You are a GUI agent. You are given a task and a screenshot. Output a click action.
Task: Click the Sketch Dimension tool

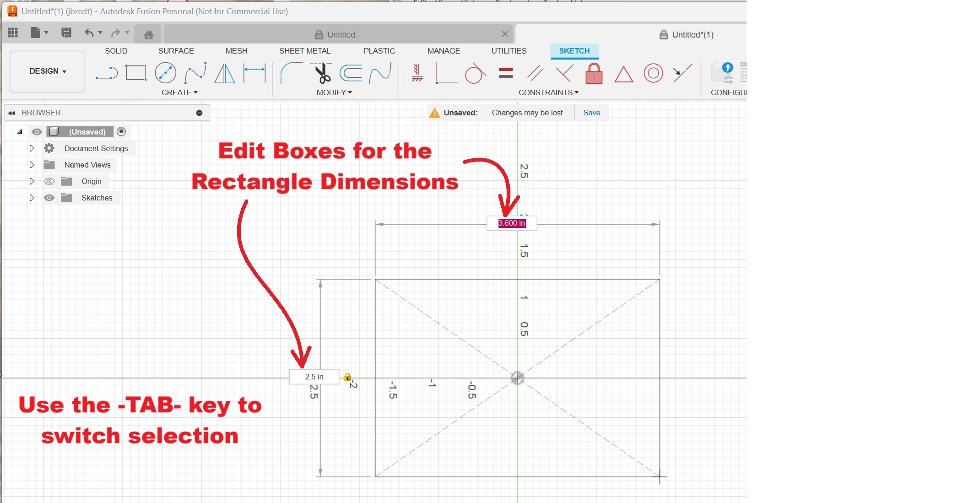[254, 73]
